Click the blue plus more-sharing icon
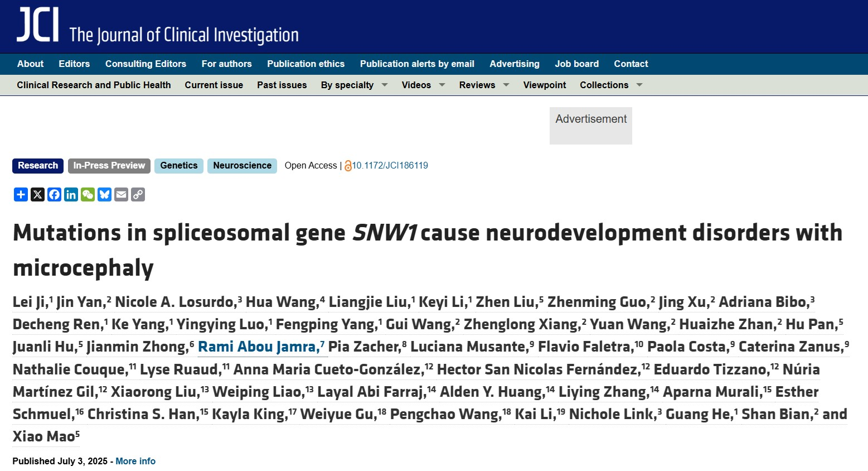Viewport: 868px width, 471px height. (x=21, y=194)
